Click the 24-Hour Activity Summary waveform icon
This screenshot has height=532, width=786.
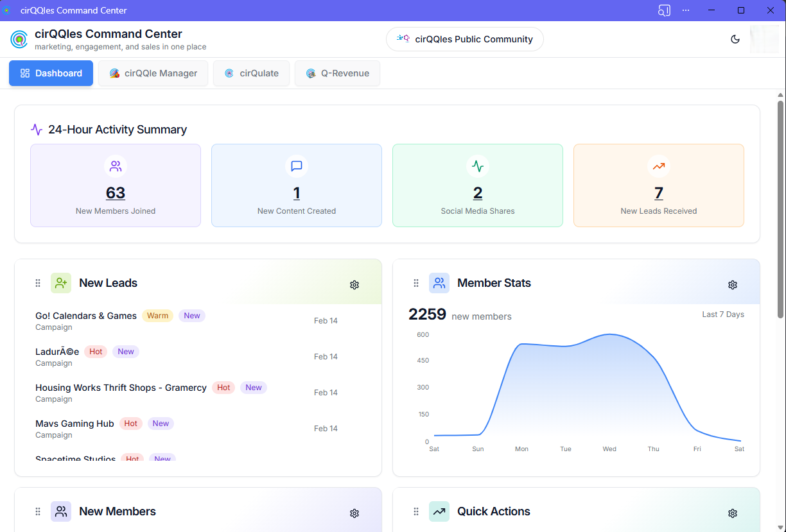[37, 129]
